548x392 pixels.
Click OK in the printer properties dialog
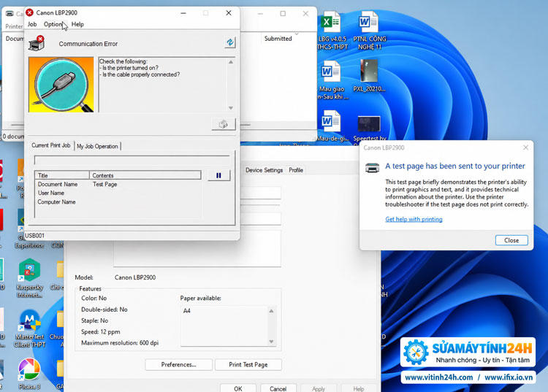[x=238, y=388]
